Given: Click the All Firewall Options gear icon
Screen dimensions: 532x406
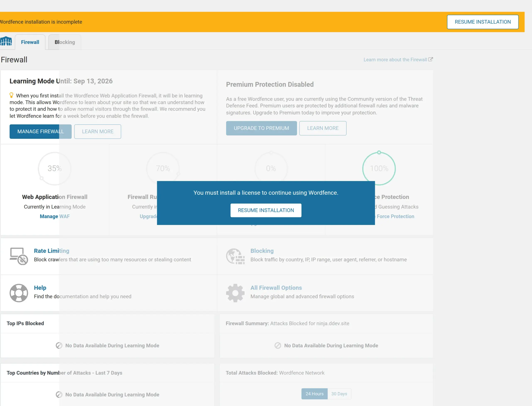Looking at the screenshot, I should coord(235,293).
